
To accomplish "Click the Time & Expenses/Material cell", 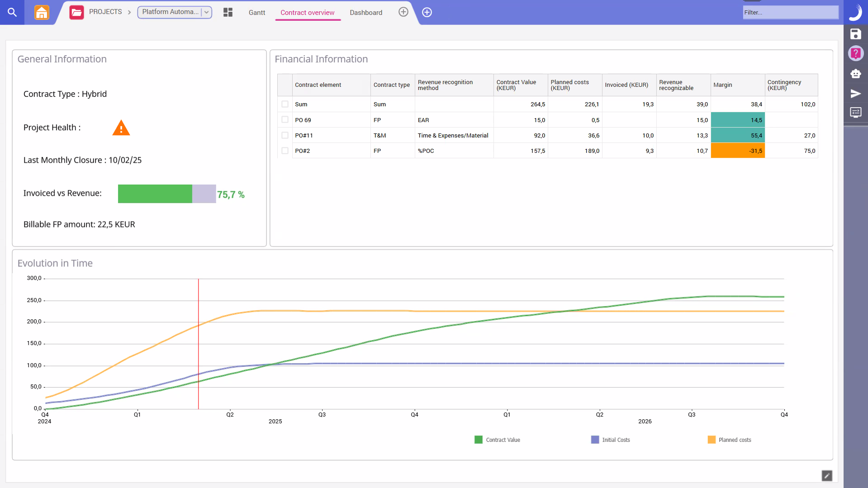I will point(454,135).
